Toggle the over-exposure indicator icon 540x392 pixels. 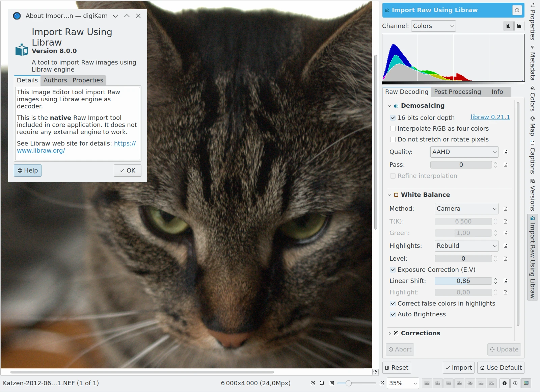(515, 383)
